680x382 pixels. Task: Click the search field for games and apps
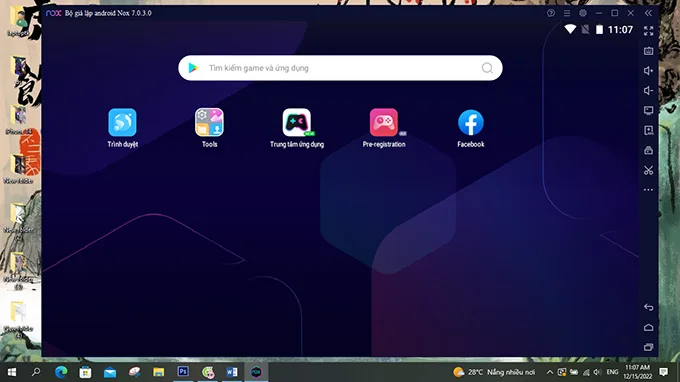pyautogui.click(x=340, y=68)
